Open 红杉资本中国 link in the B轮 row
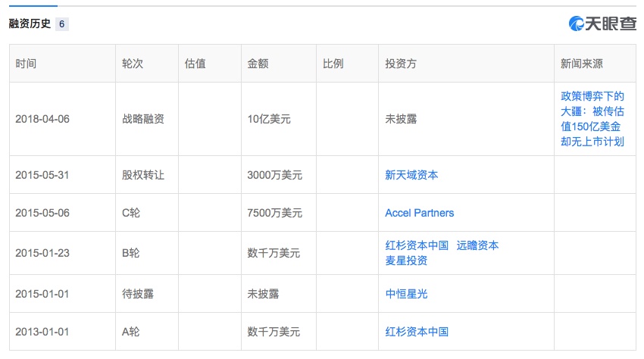 417,245
